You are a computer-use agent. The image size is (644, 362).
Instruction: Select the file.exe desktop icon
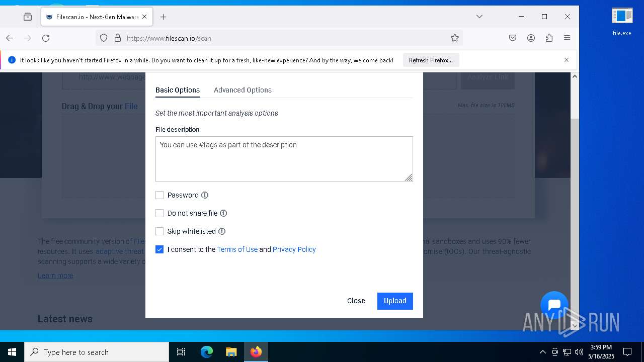click(x=622, y=22)
